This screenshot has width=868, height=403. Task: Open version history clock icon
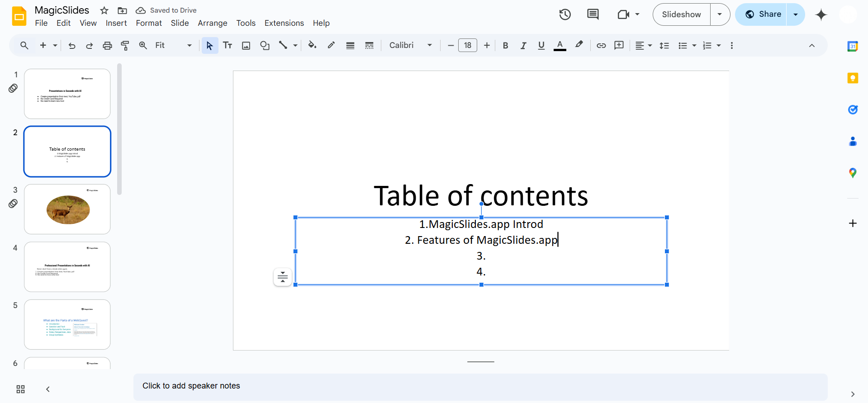coord(564,14)
